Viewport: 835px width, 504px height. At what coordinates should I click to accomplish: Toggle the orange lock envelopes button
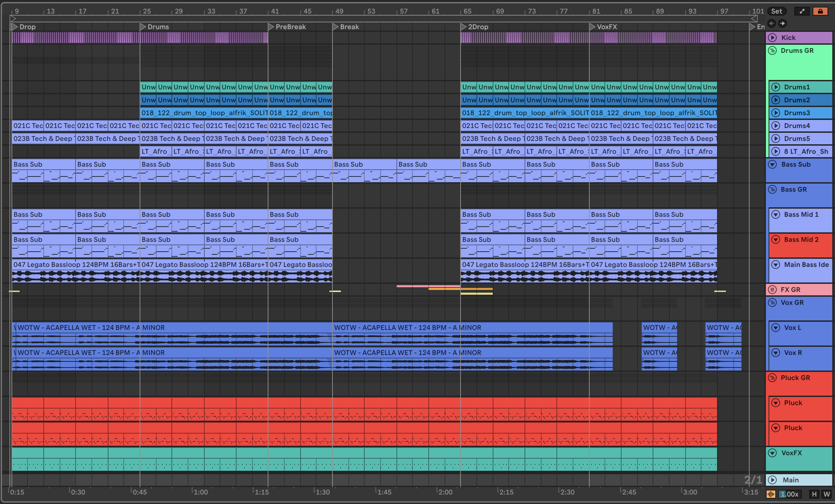point(820,11)
